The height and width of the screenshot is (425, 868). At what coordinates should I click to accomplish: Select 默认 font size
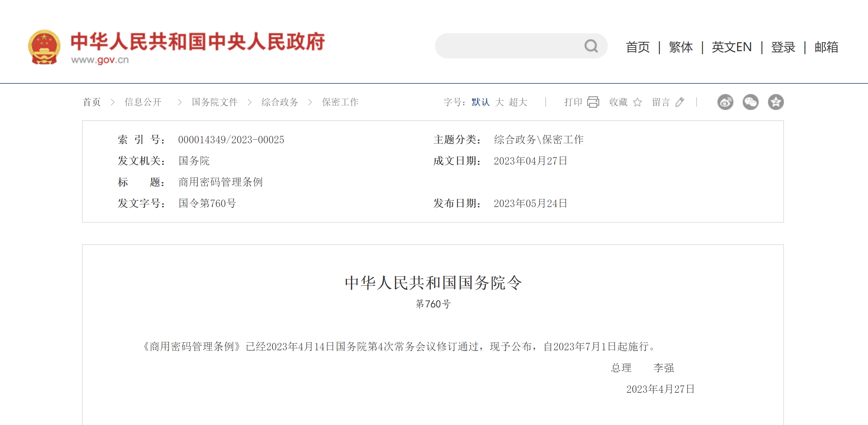(x=481, y=102)
